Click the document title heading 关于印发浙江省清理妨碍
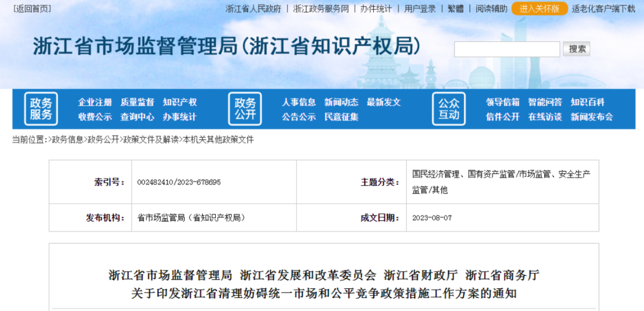Viewport: 644px width, 311px height. click(x=324, y=294)
